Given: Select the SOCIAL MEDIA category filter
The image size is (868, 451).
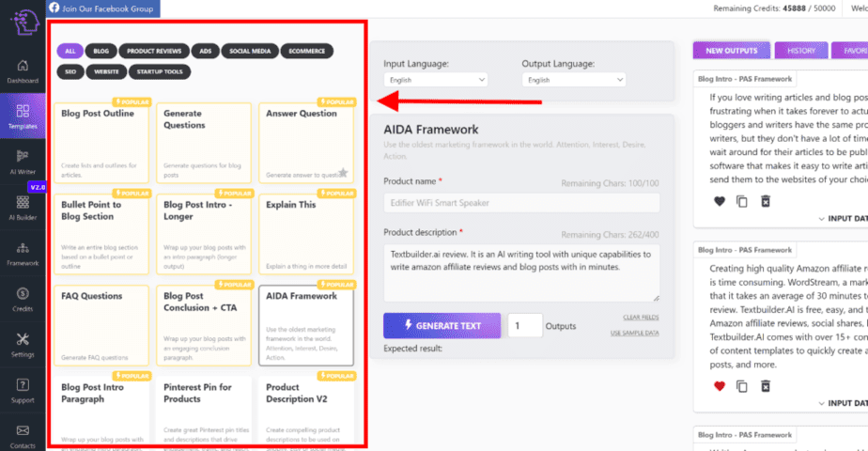Looking at the screenshot, I should 250,51.
